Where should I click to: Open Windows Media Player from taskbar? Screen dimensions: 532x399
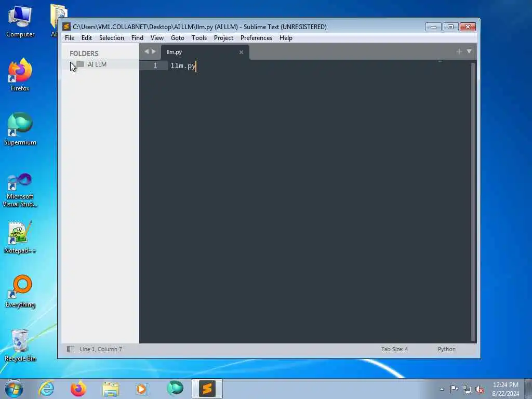[141, 389]
